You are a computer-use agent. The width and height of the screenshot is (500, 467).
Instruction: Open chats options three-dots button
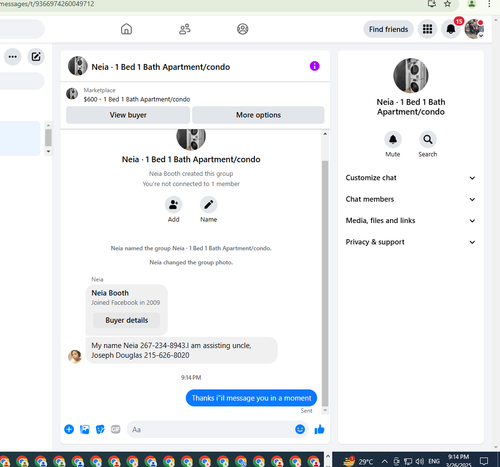pyautogui.click(x=13, y=57)
